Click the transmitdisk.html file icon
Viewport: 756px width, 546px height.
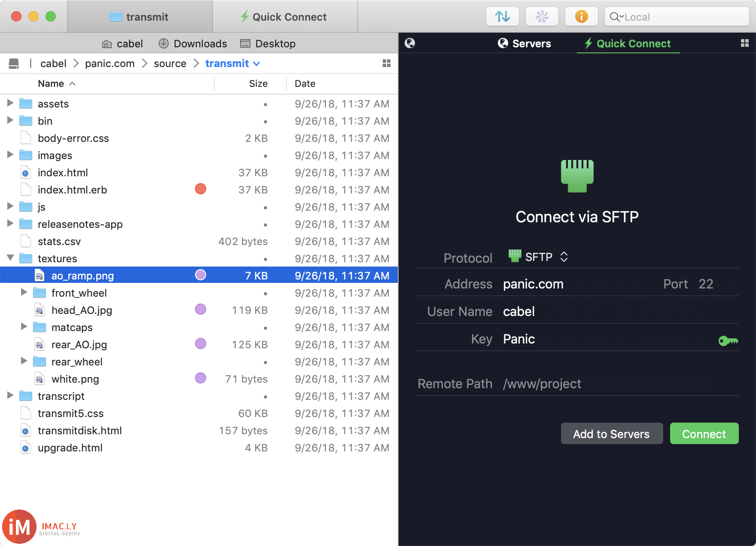click(x=26, y=430)
